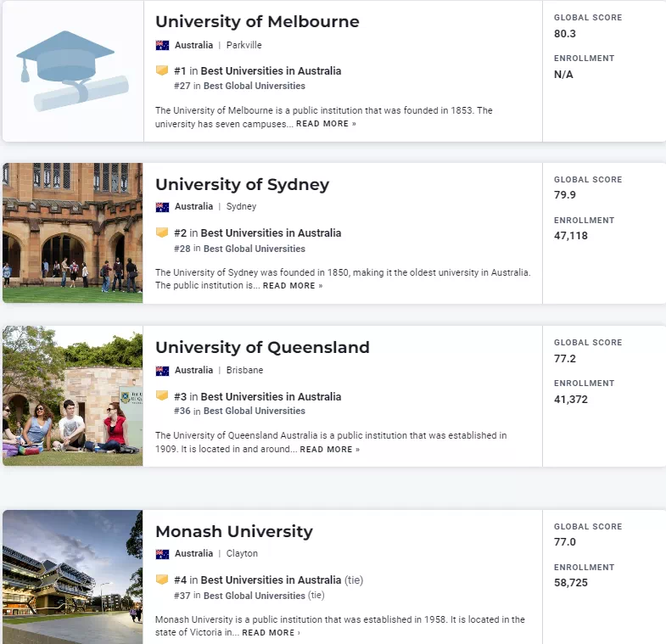Open Queensland's #3 Best Universities in Australia link
666x644 pixels.
click(x=257, y=397)
